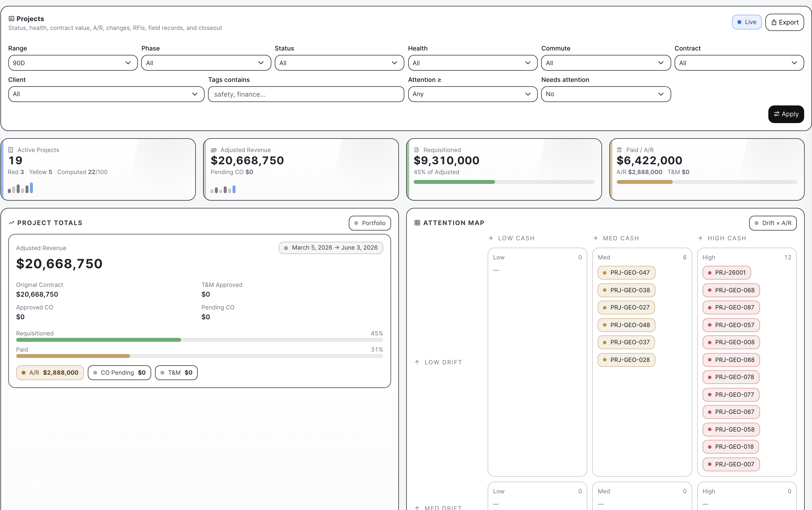Screen dimensions: 812x510
Task: Open the Range dropdown set to 90D
Action: click(73, 63)
